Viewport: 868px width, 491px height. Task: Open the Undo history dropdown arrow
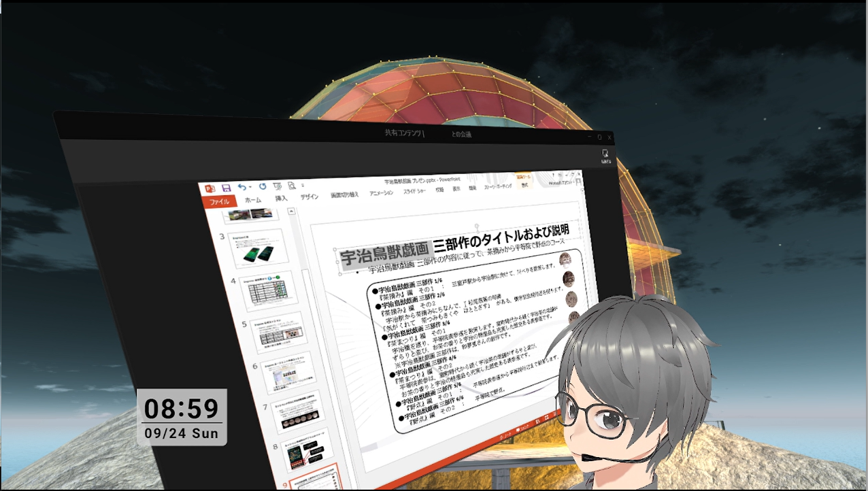250,187
